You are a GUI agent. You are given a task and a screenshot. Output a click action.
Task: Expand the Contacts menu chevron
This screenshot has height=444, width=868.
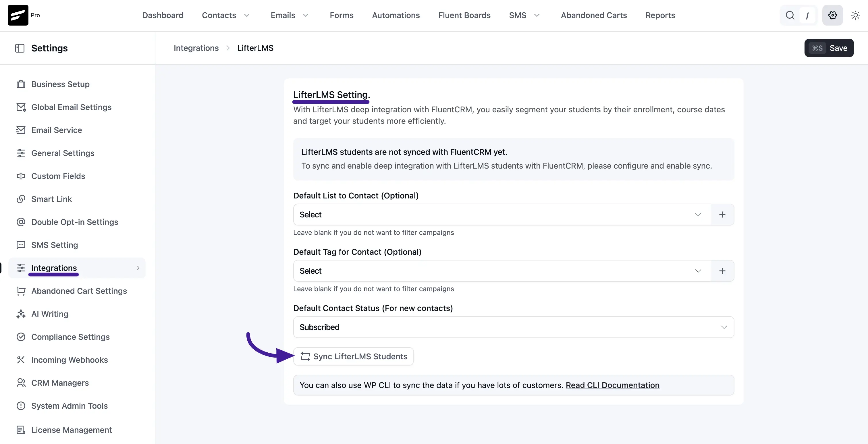point(247,16)
